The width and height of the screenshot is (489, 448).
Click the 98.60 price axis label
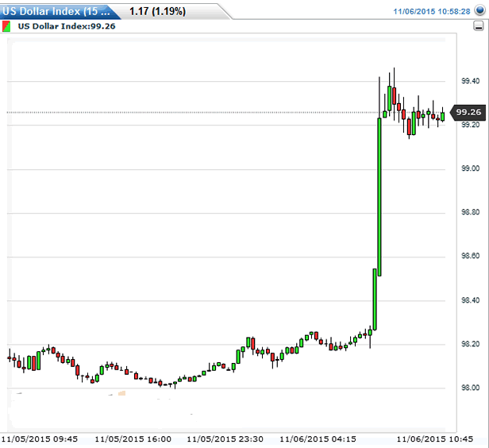[470, 256]
